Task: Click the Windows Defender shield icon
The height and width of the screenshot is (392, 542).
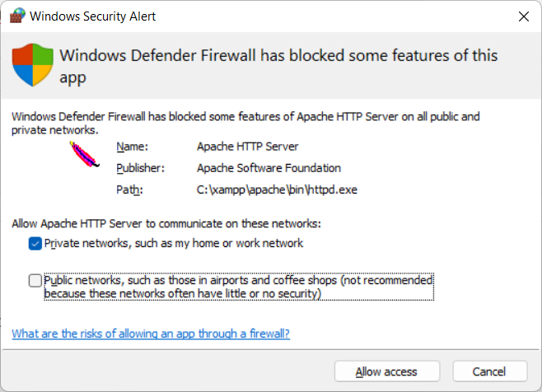Action: coord(32,64)
